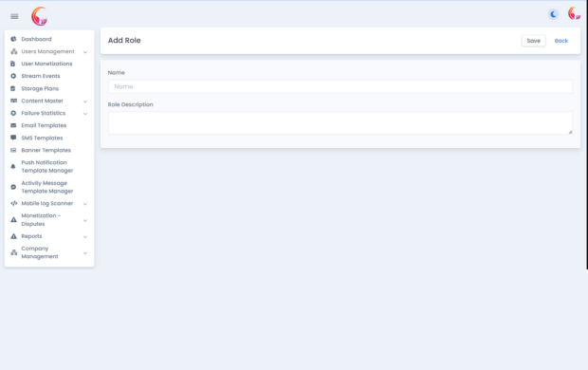
Task: Open the user profile avatar menu
Action: (x=574, y=13)
